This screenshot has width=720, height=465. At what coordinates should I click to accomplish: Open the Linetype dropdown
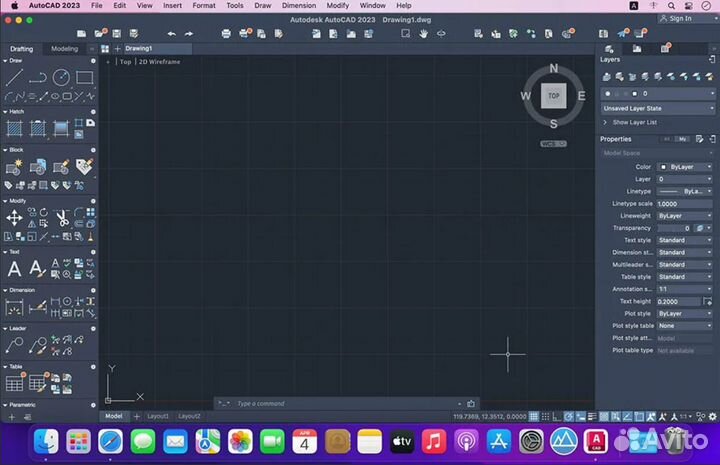[x=685, y=191]
